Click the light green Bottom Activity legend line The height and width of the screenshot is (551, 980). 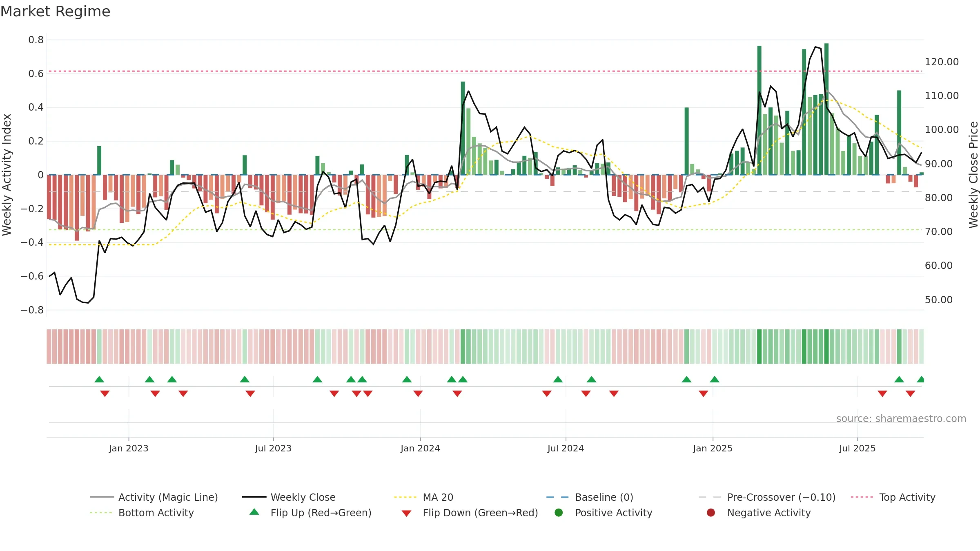101,513
